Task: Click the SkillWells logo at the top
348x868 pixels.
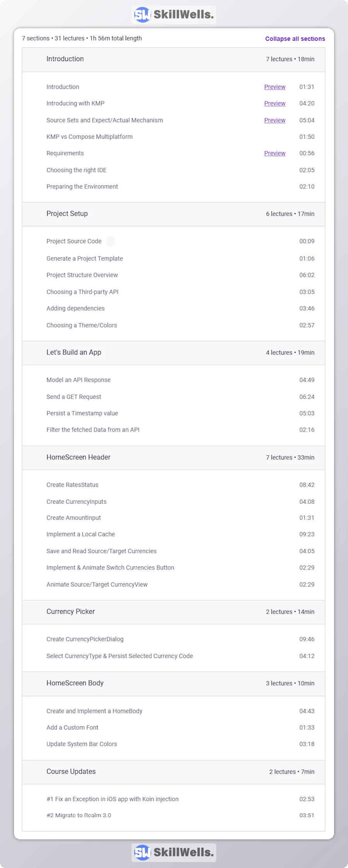Action: pos(173,14)
